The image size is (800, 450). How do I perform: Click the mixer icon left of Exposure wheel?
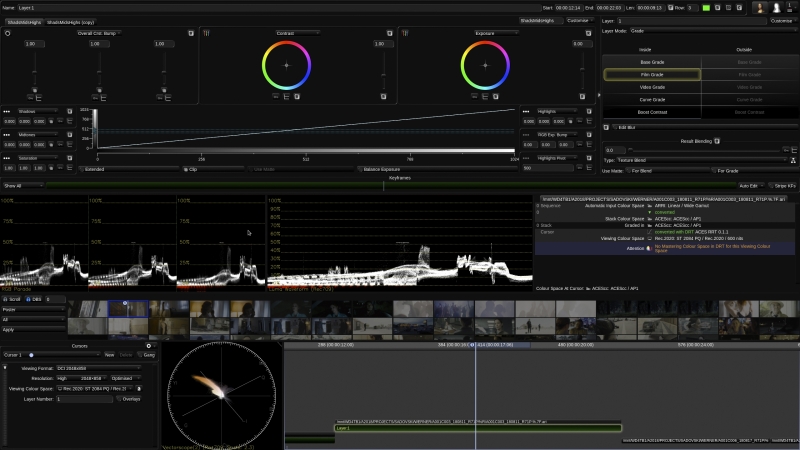click(405, 32)
